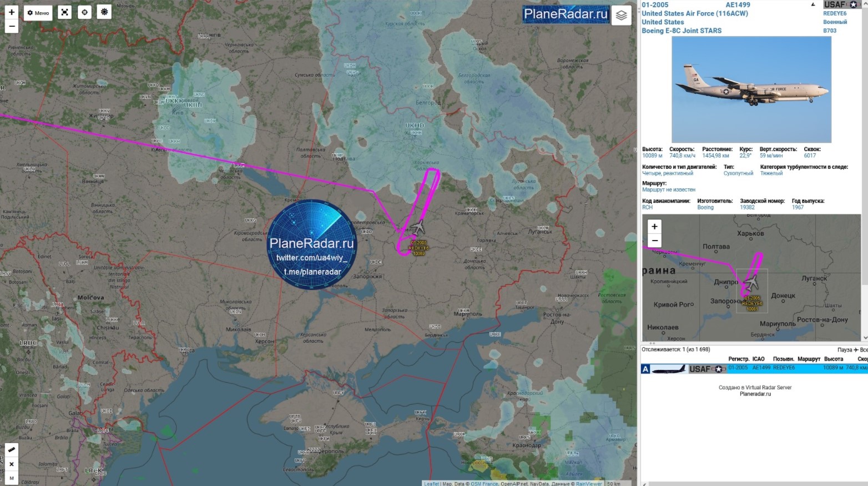Click the PlaneRadar.ru logo banner
This screenshot has width=868, height=486.
pyautogui.click(x=566, y=14)
